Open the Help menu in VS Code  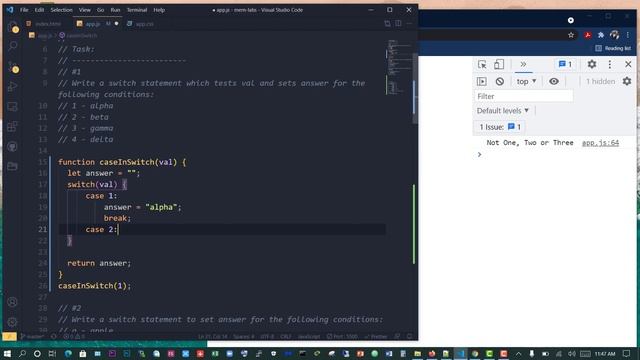pyautogui.click(x=159, y=10)
